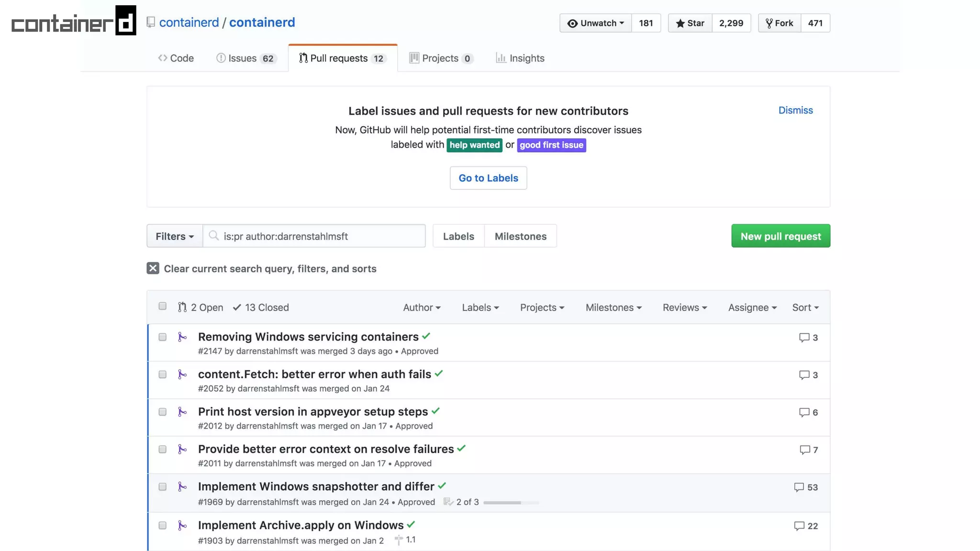
Task: Click the X icon to clear filters
Action: (153, 268)
